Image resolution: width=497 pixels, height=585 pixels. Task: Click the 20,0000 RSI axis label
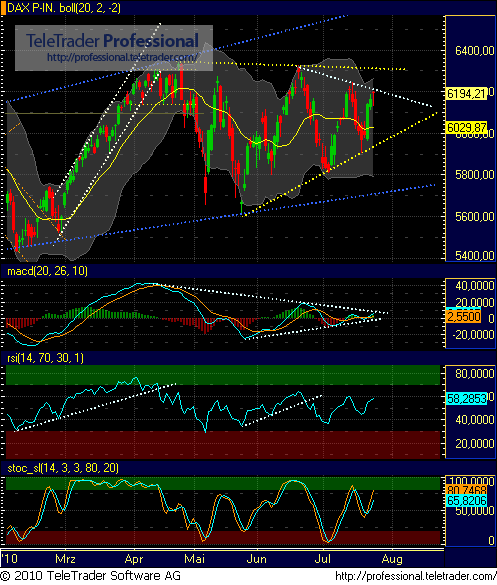pos(475,444)
